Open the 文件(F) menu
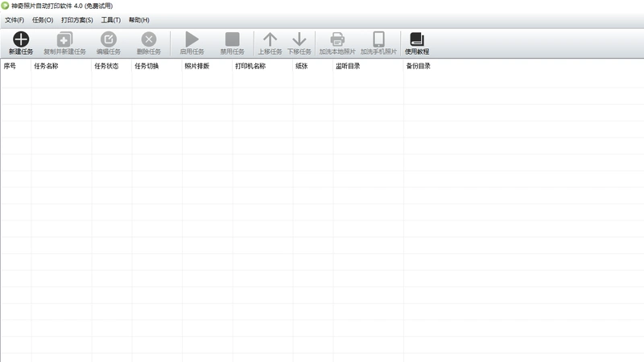Image resolution: width=644 pixels, height=362 pixels. click(14, 19)
